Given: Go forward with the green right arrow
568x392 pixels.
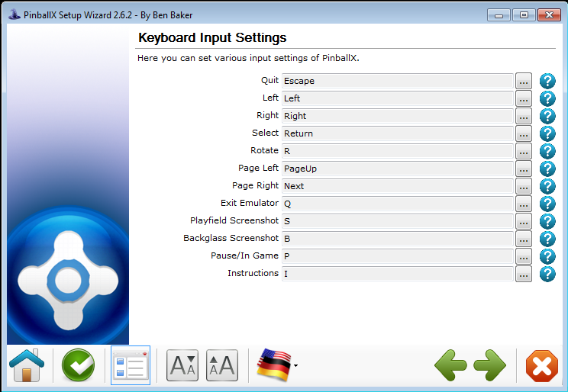Looking at the screenshot, I should click(x=490, y=365).
